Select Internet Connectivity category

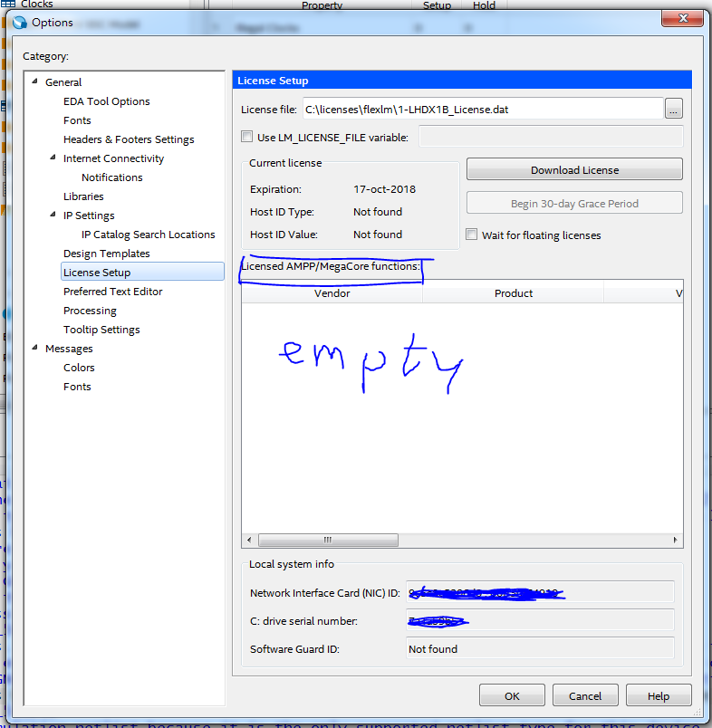113,158
